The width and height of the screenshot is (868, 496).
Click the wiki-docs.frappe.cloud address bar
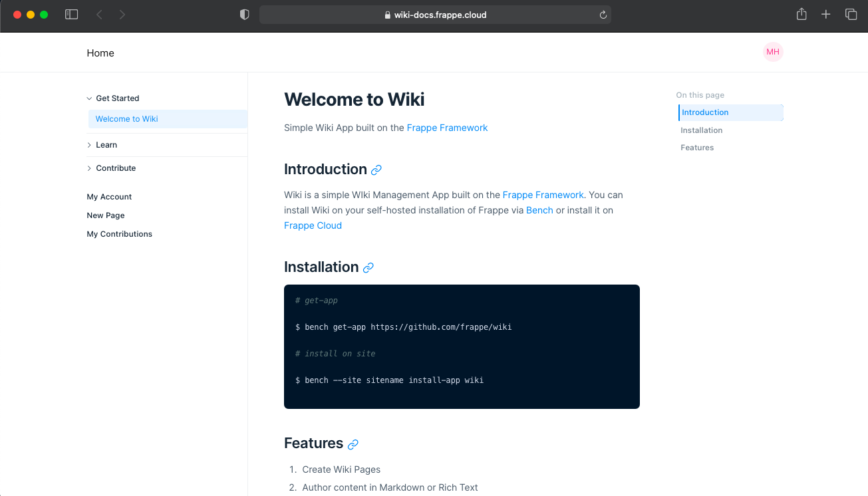435,15
